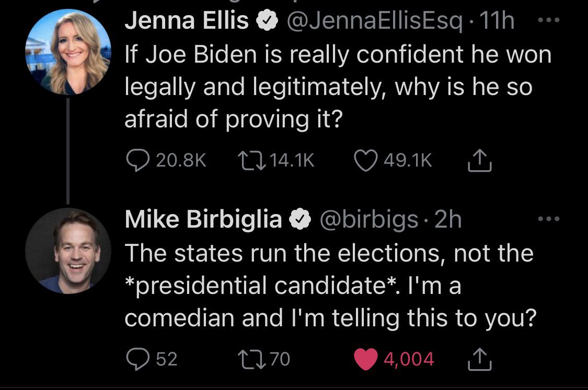Go to Mike Birbiglia display name
588x390 pixels.
[203, 219]
